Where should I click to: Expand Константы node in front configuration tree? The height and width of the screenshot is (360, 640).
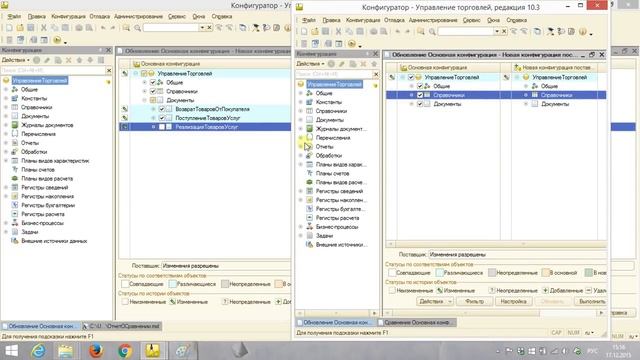(301, 102)
